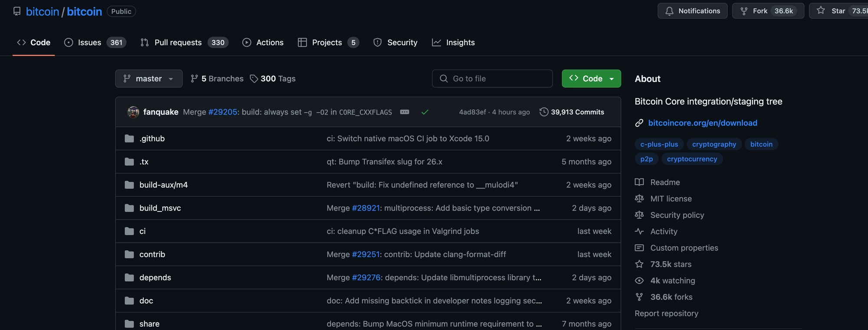View the Insights tab
The image size is (868, 330).
click(454, 43)
